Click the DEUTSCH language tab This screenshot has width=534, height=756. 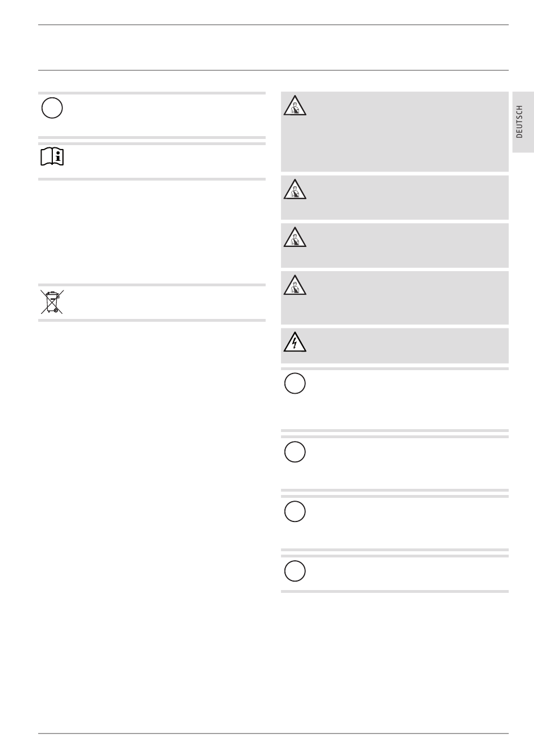pos(523,121)
